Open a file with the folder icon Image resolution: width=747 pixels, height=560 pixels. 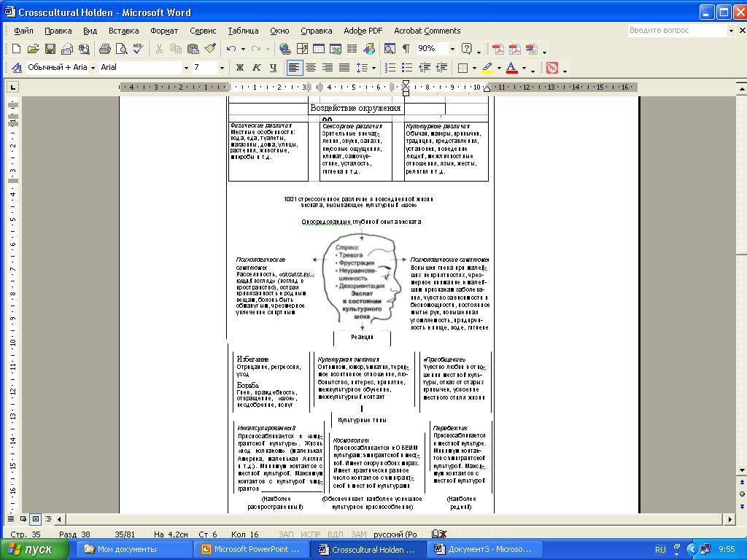click(33, 49)
